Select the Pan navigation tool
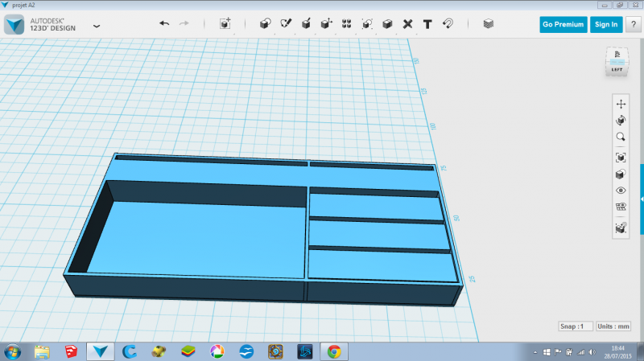The height and width of the screenshot is (361, 644). click(x=621, y=105)
